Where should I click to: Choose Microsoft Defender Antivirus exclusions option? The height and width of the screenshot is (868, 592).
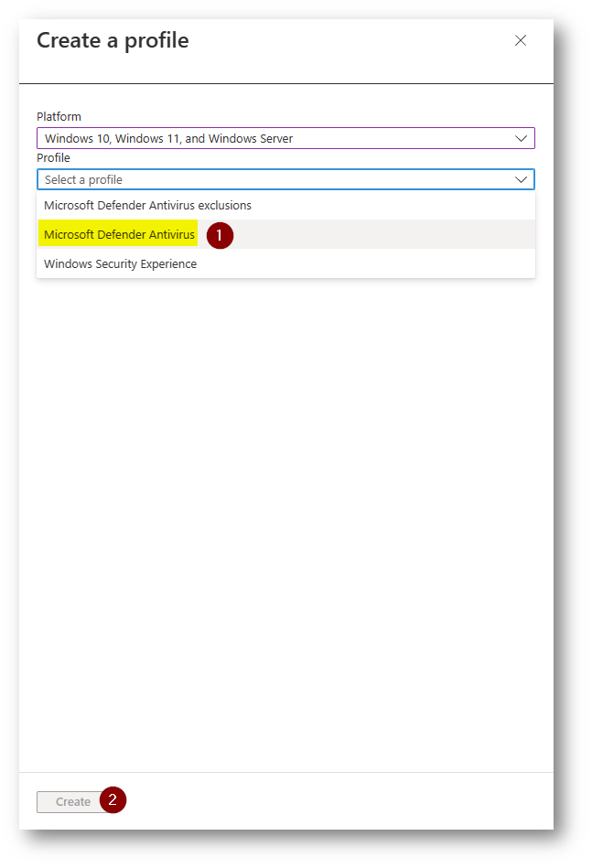click(285, 206)
